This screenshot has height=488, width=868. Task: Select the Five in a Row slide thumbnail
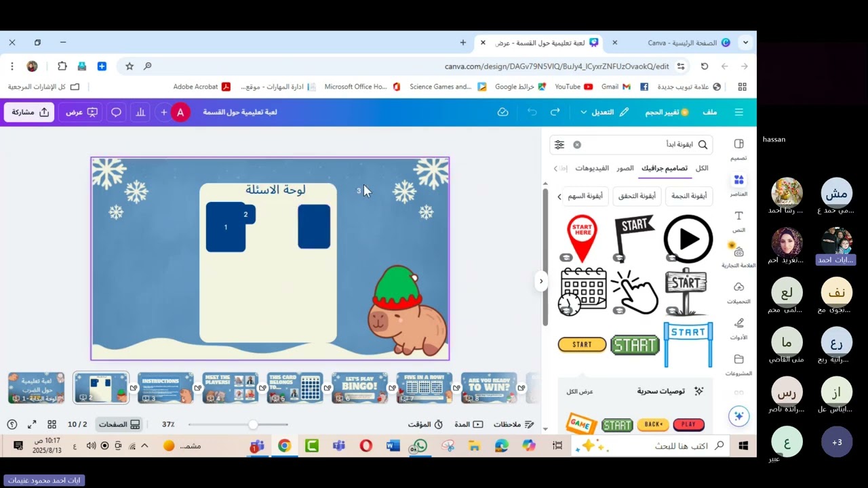click(424, 388)
